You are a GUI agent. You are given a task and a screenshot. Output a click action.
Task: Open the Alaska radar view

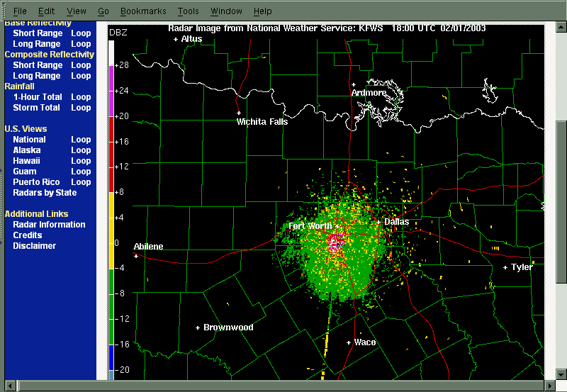pos(27,150)
